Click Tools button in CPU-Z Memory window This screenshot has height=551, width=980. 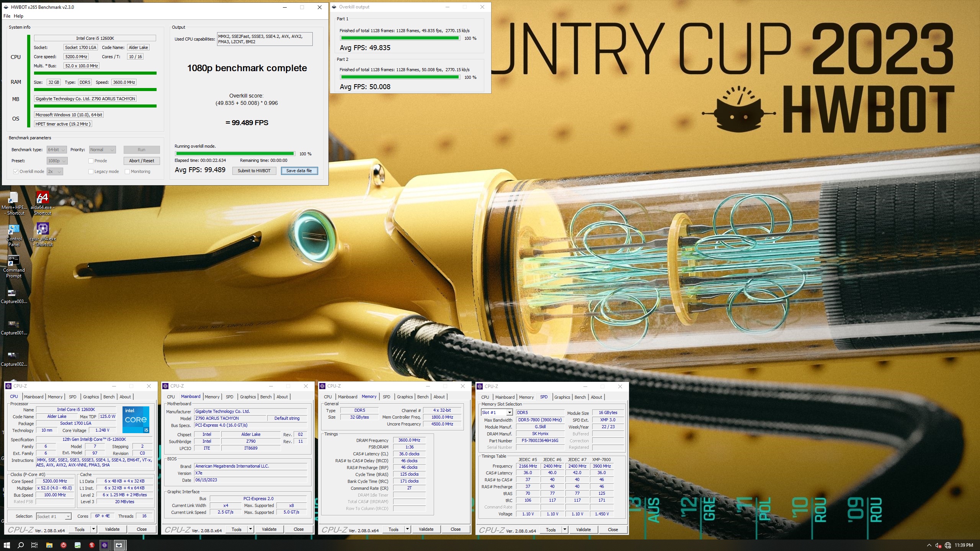[x=393, y=529]
